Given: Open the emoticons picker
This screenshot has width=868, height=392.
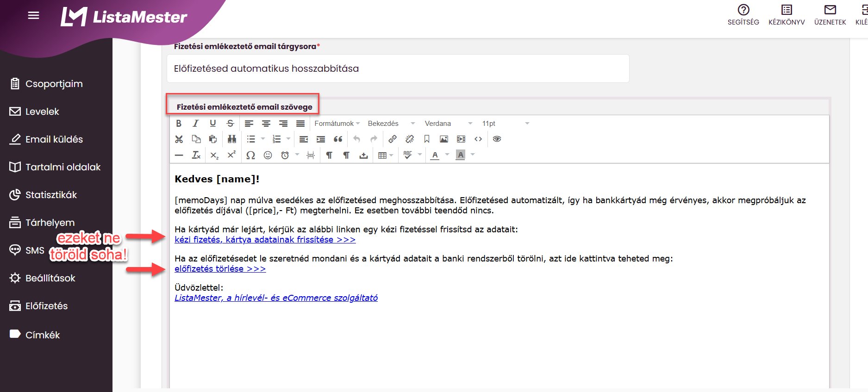Looking at the screenshot, I should [268, 155].
